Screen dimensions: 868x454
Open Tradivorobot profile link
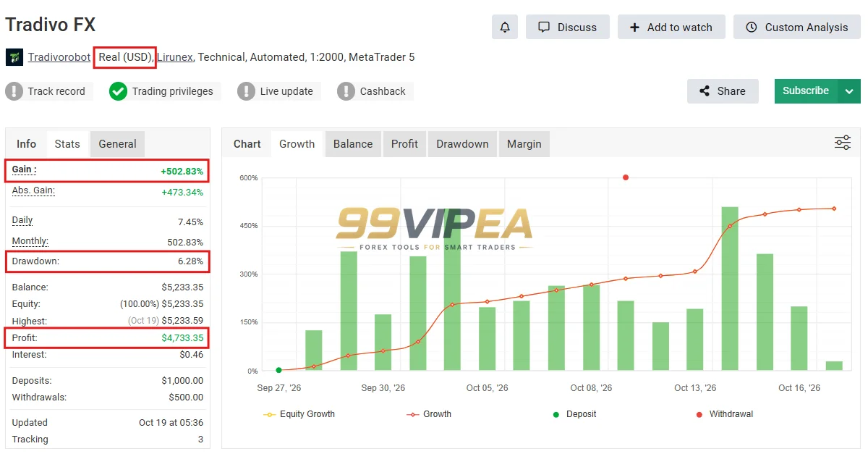pyautogui.click(x=59, y=57)
